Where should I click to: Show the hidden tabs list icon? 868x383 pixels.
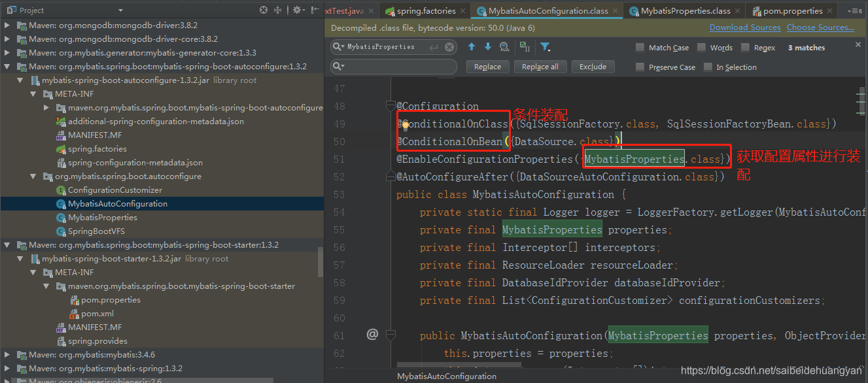coord(855,11)
